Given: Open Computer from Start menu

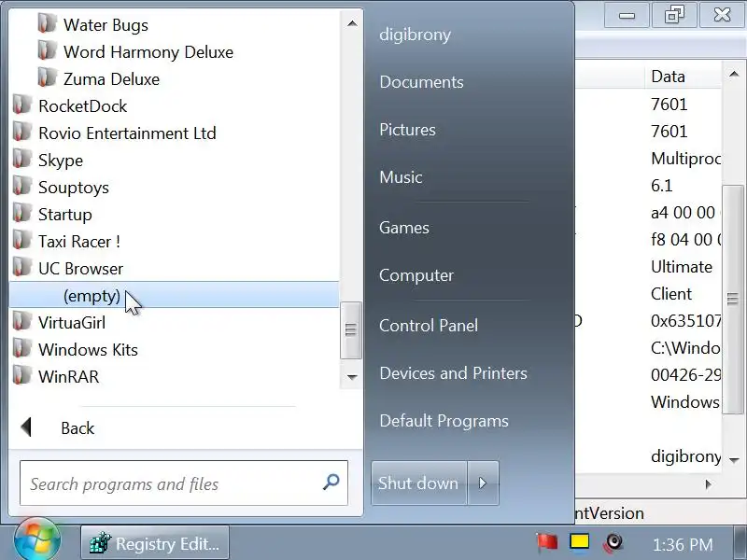Looking at the screenshot, I should pos(416,275).
